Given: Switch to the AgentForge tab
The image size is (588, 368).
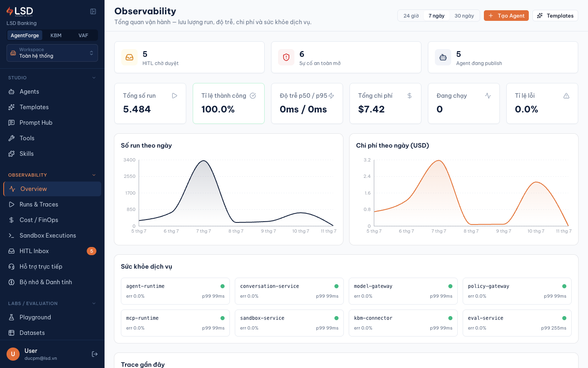Looking at the screenshot, I should pos(25,36).
